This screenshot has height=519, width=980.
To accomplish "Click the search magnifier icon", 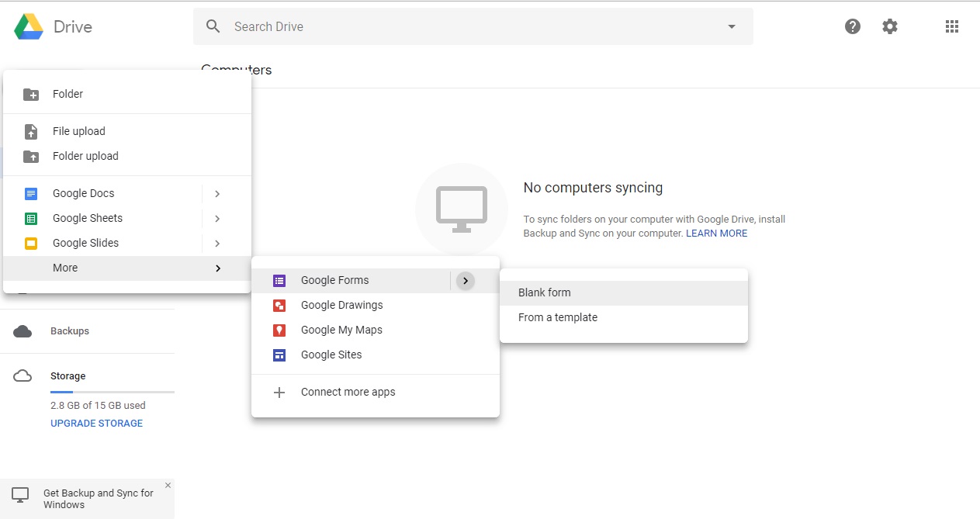I will [x=213, y=26].
